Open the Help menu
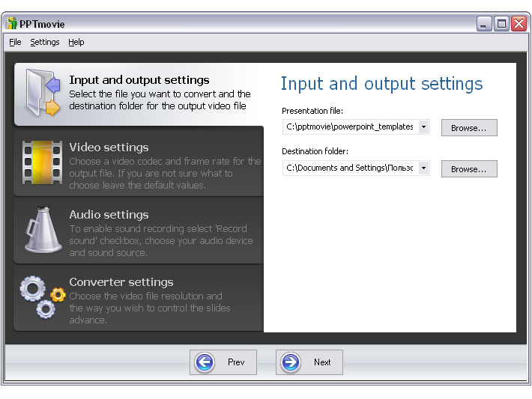This screenshot has height=399, width=532. click(x=76, y=42)
